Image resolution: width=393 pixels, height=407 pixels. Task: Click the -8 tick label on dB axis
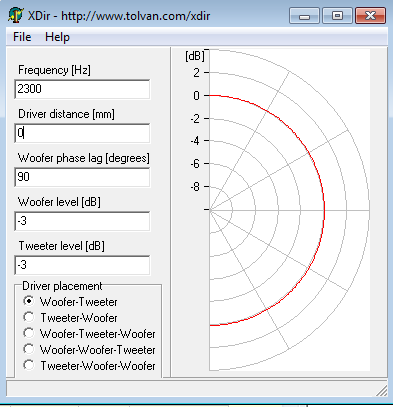(195, 187)
